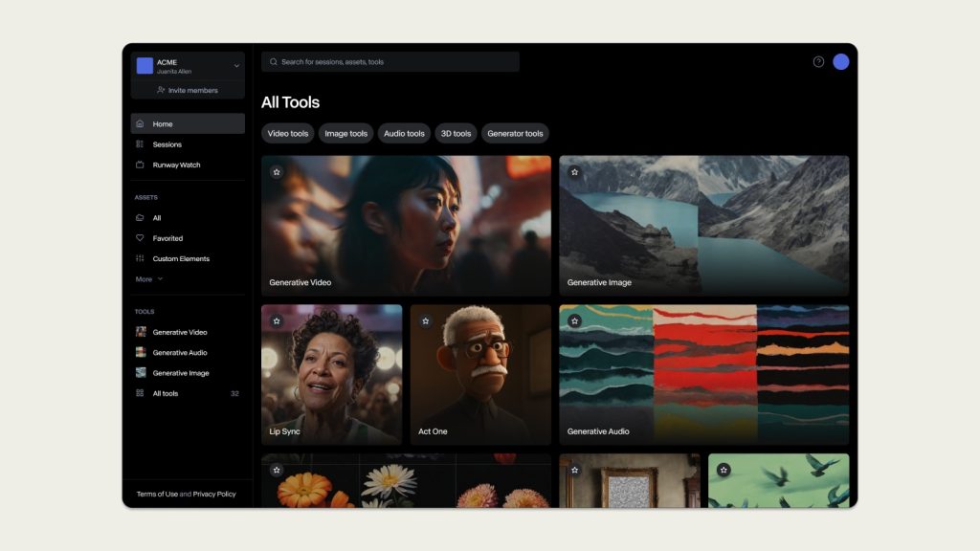Click the Sessions grid icon

click(x=140, y=144)
